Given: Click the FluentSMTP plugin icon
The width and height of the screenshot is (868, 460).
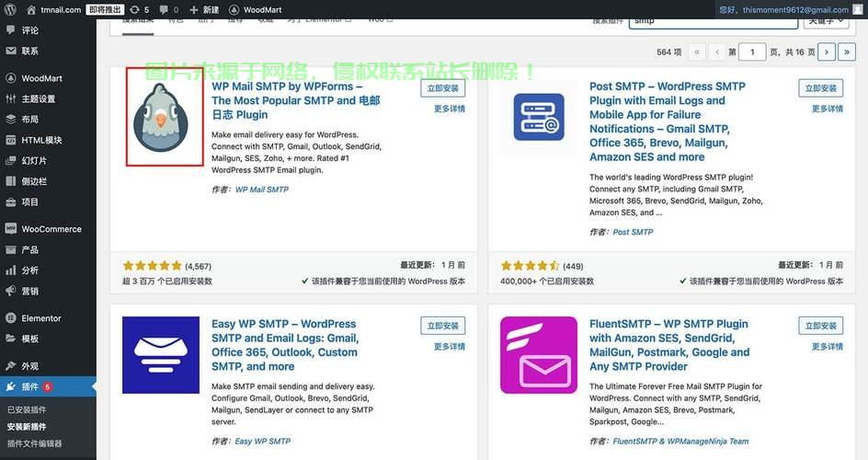Looking at the screenshot, I should [x=538, y=355].
